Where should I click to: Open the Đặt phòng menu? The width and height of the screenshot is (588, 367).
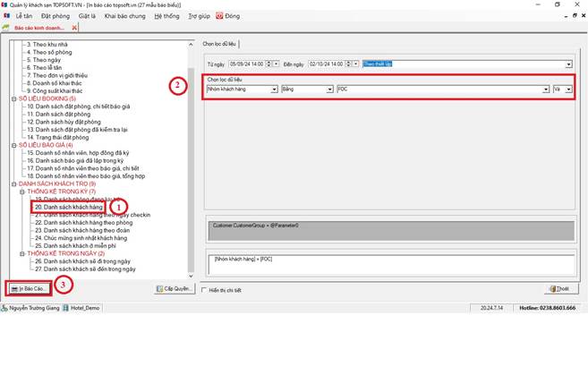click(x=55, y=16)
